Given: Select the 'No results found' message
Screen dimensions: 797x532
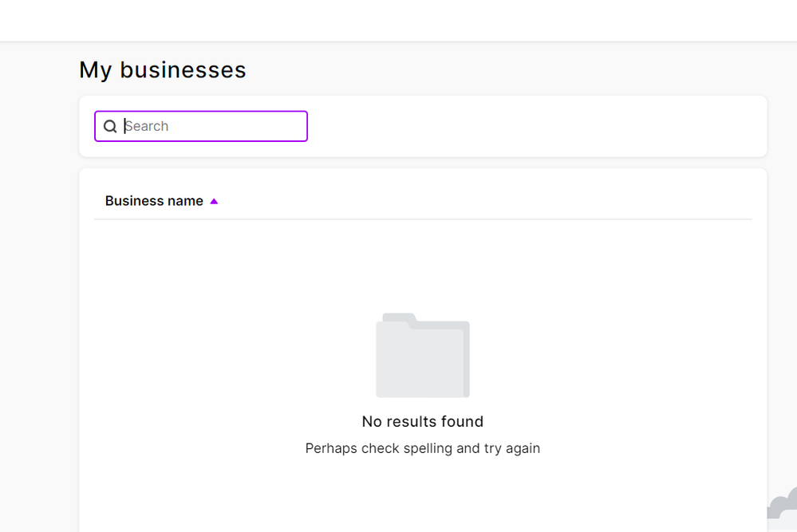Looking at the screenshot, I should tap(422, 421).
